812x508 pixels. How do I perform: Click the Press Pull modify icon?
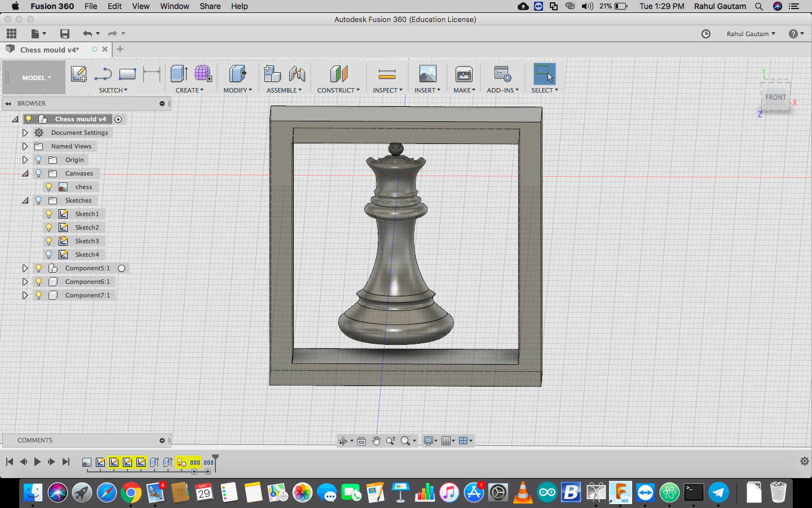click(x=237, y=74)
